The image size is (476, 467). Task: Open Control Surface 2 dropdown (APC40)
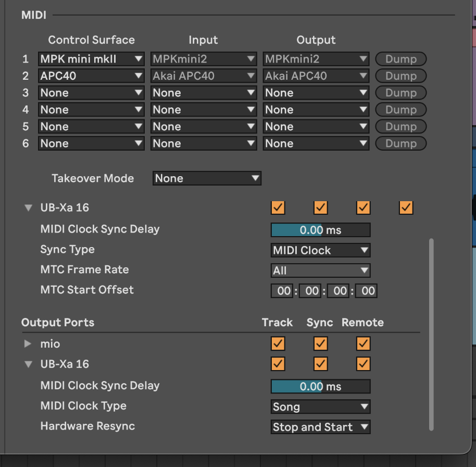(x=91, y=76)
